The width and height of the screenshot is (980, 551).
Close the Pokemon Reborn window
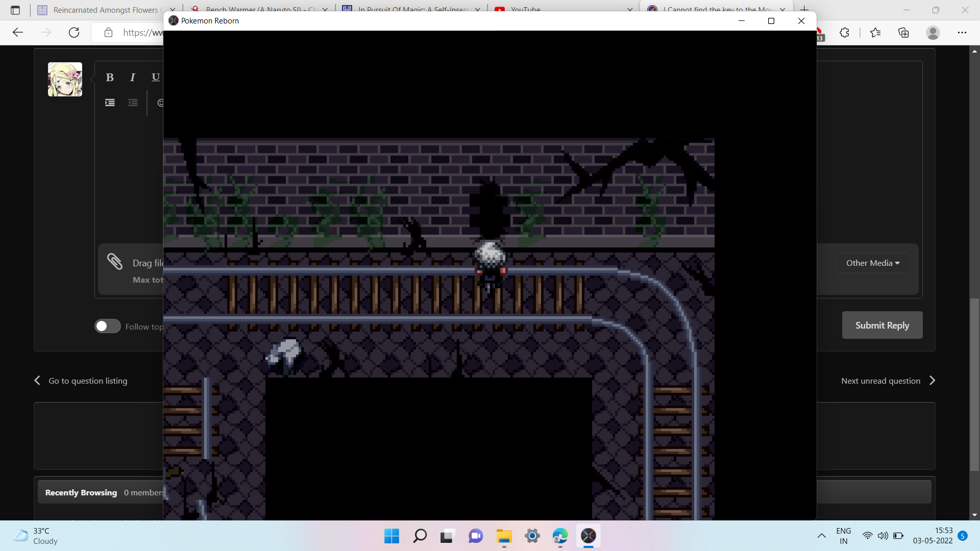coord(801,21)
